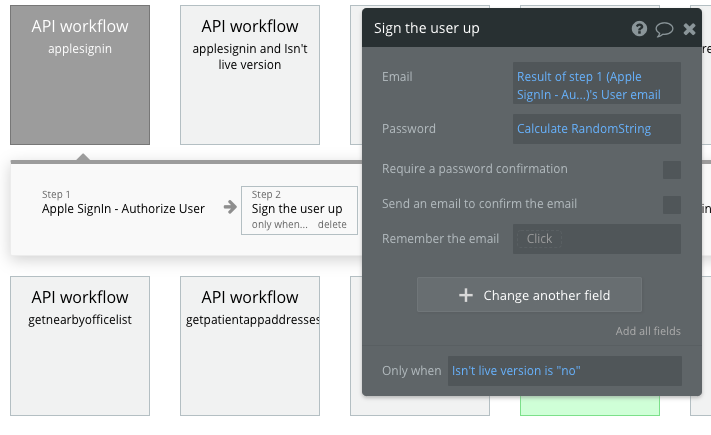Click the comment bubble icon

tap(664, 29)
